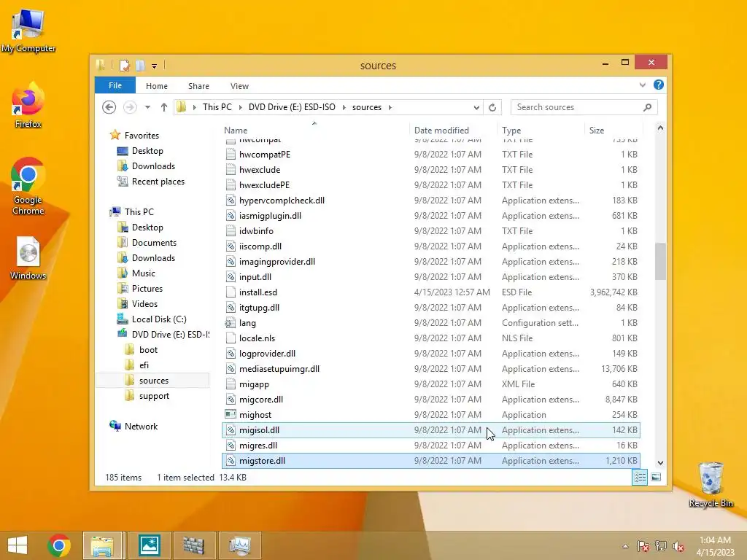Open the Recycle Bin desktop icon
Image resolution: width=747 pixels, height=560 pixels.
pyautogui.click(x=711, y=485)
